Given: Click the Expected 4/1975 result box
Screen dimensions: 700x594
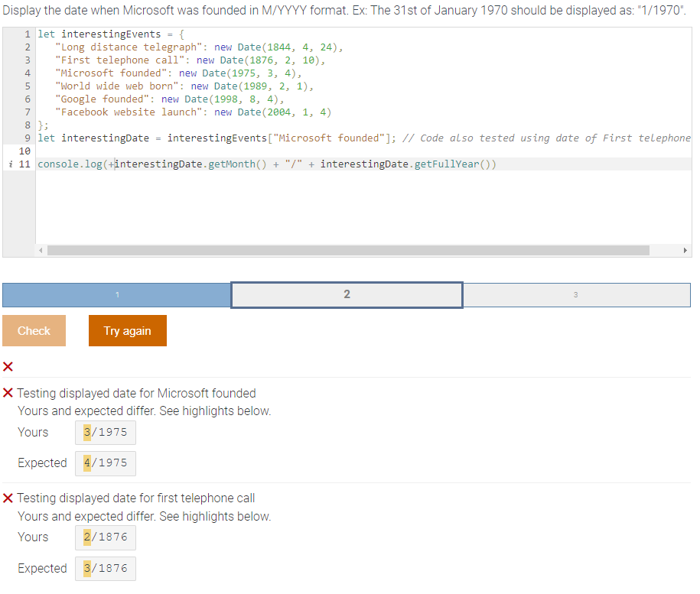Looking at the screenshot, I should click(105, 463).
